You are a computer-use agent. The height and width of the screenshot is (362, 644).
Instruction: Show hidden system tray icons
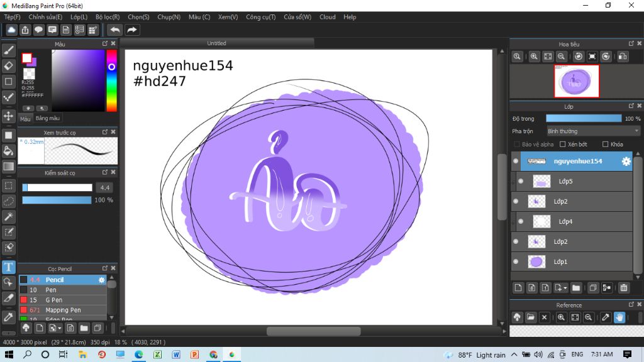pyautogui.click(x=514, y=354)
